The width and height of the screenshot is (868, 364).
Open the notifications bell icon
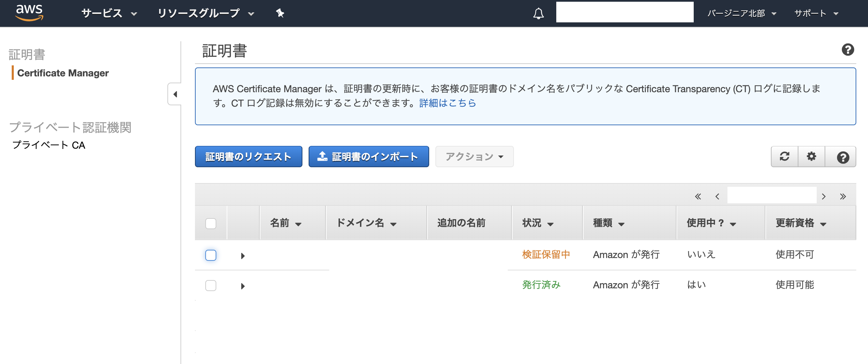pos(539,14)
